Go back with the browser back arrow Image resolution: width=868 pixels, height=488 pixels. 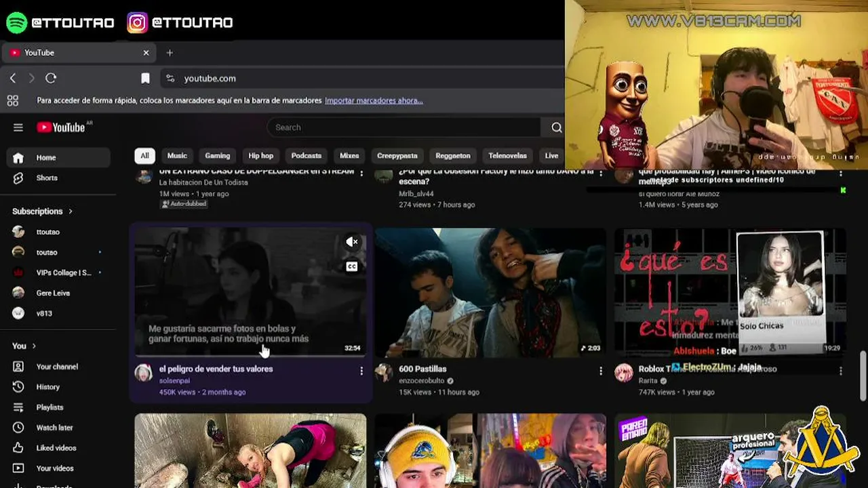13,79
